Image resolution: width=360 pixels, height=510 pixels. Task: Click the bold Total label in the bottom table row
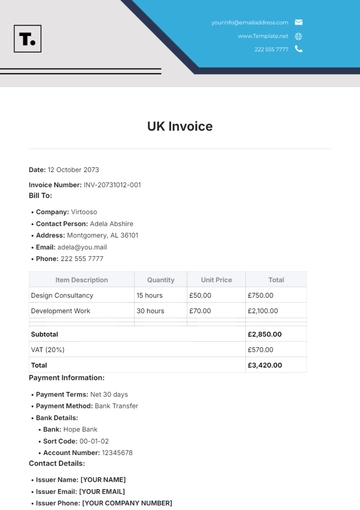tap(39, 365)
